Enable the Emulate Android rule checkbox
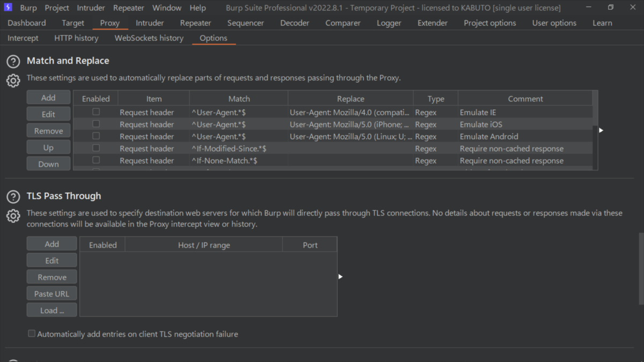Screen dimensions: 644x362 pyautogui.click(x=96, y=136)
